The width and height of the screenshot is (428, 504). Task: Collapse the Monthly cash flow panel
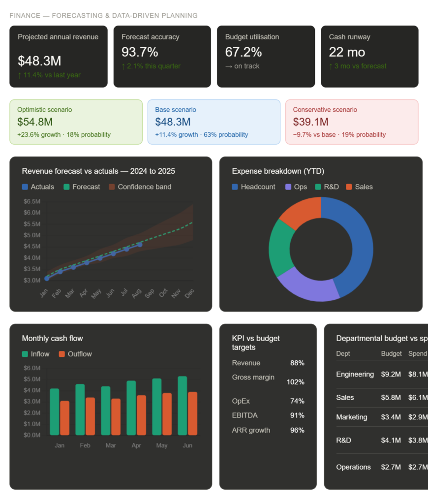tap(52, 338)
